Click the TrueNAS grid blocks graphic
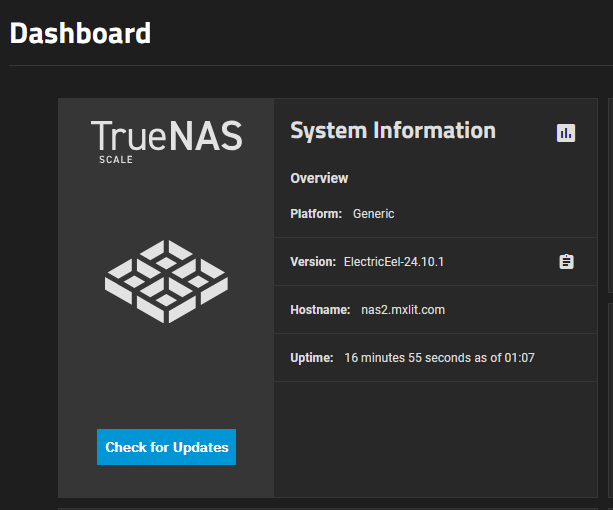Viewport: 613px width, 510px height. tap(167, 281)
